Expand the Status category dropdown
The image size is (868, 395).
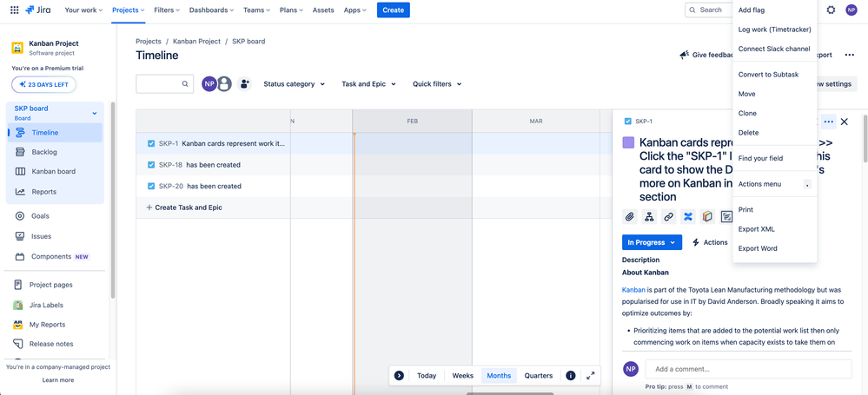(295, 84)
